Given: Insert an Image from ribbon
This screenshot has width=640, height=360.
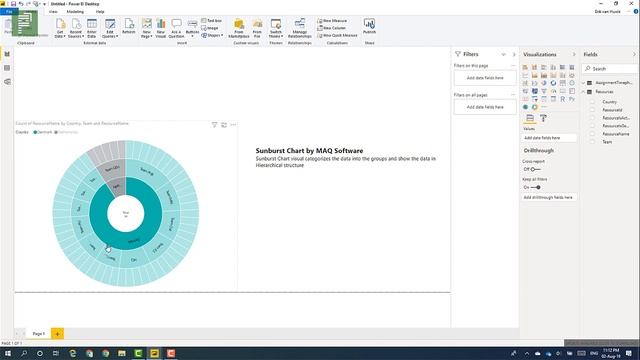Looking at the screenshot, I should 210,28.
